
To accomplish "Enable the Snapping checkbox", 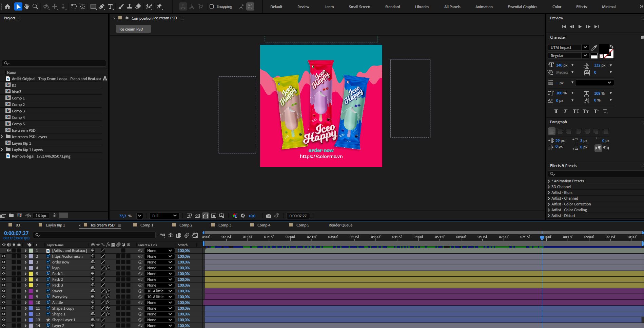I will pos(212,6).
